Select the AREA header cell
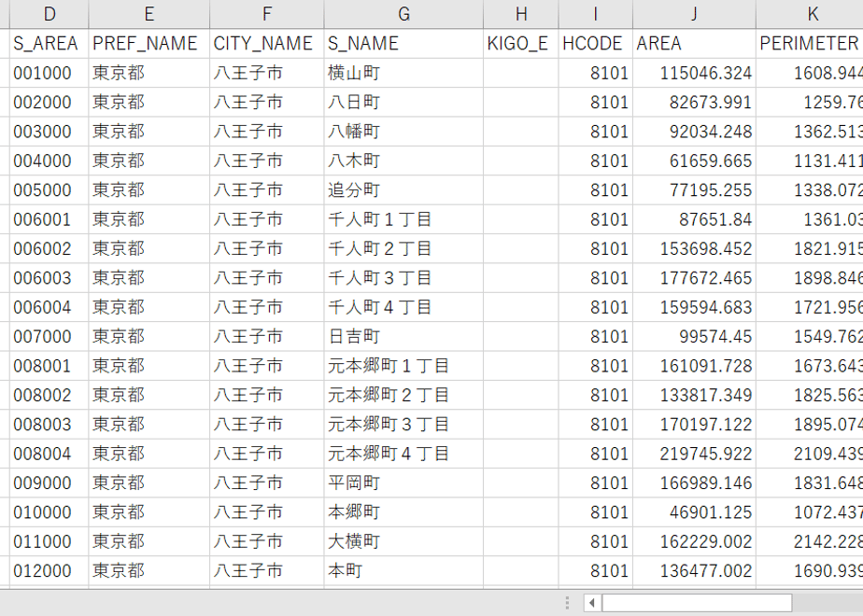 (x=694, y=44)
